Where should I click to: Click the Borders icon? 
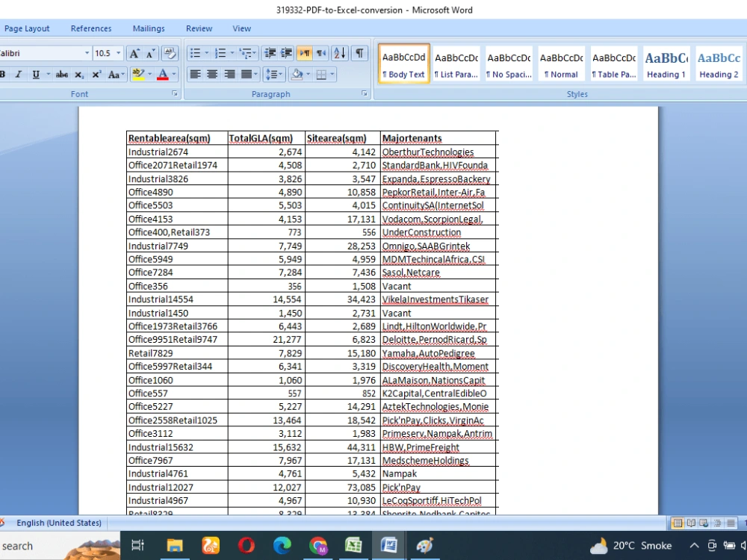pos(321,74)
